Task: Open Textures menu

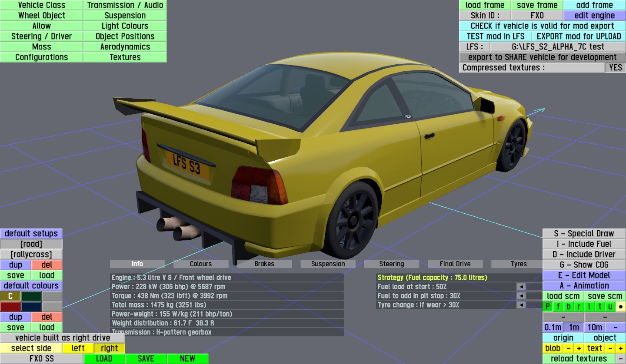Action: click(x=125, y=57)
